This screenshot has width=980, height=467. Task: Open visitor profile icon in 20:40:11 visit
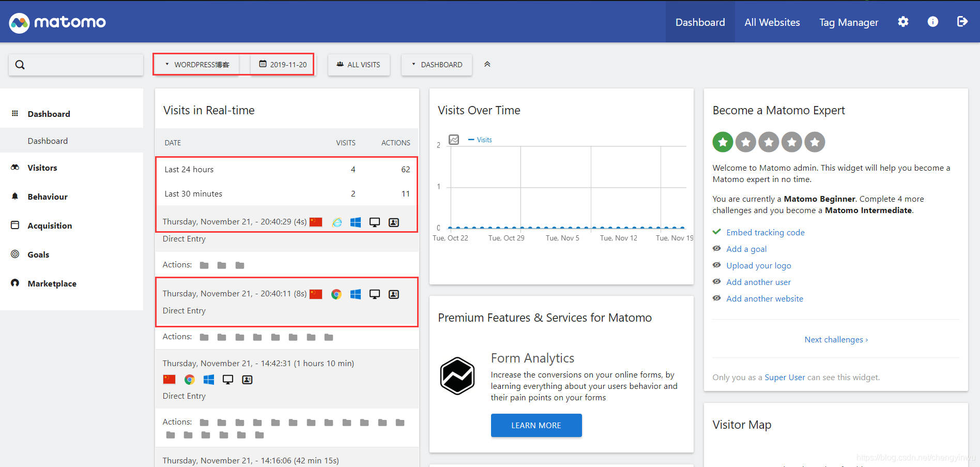pos(394,294)
